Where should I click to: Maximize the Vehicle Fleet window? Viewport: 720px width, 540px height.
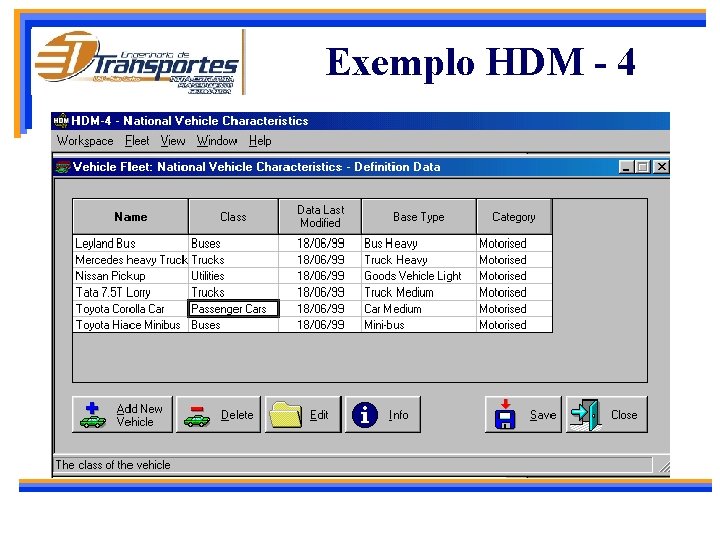click(x=642, y=167)
